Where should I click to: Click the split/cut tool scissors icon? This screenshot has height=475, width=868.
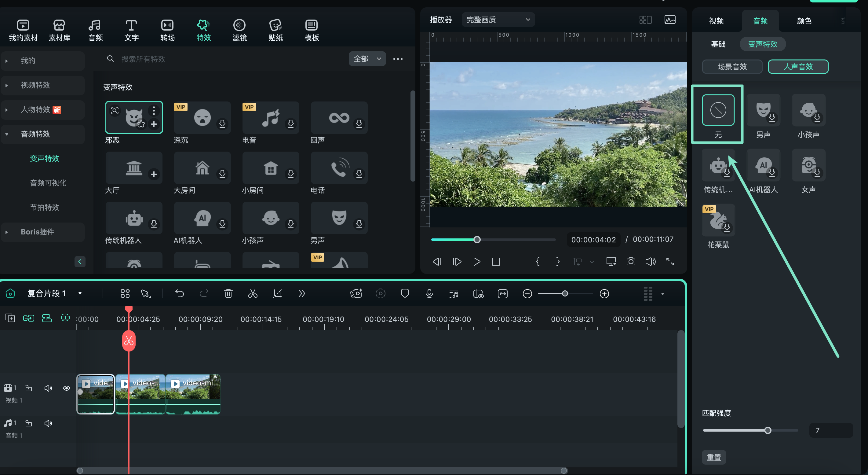pos(253,294)
